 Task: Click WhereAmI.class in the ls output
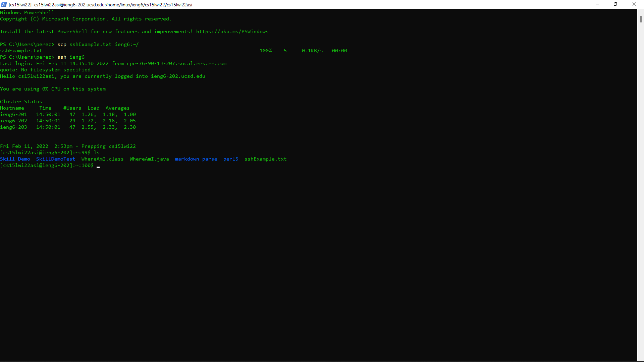(x=102, y=159)
